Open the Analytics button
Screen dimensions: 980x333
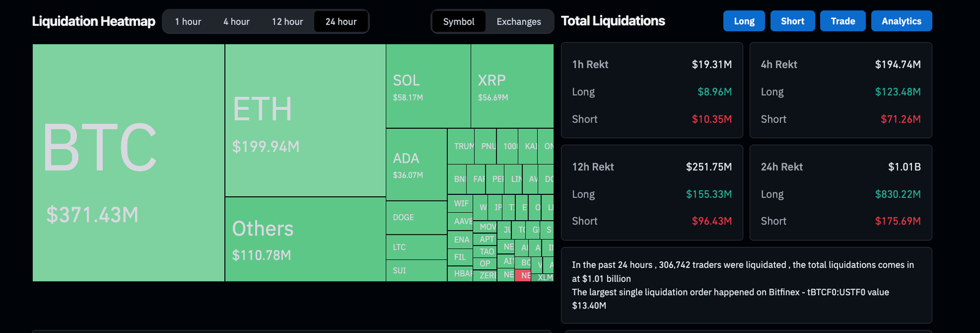click(901, 21)
